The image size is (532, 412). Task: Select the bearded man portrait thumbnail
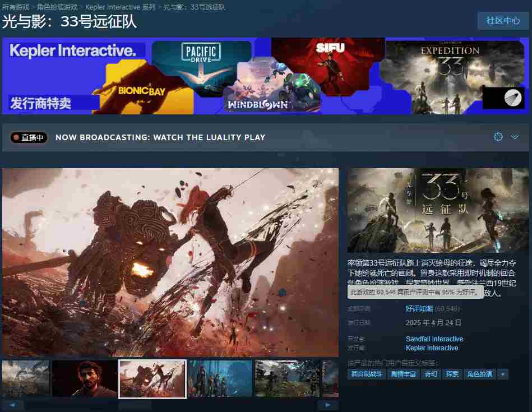point(85,378)
